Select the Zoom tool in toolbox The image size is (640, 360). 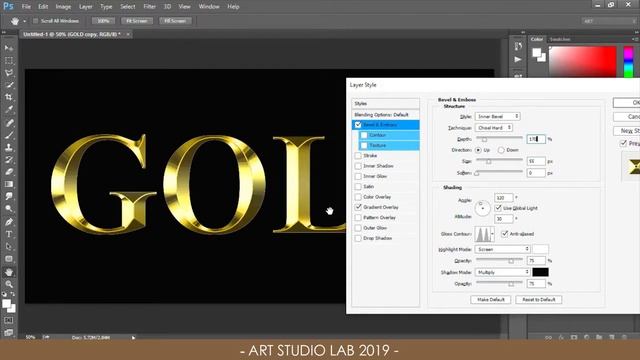9,284
